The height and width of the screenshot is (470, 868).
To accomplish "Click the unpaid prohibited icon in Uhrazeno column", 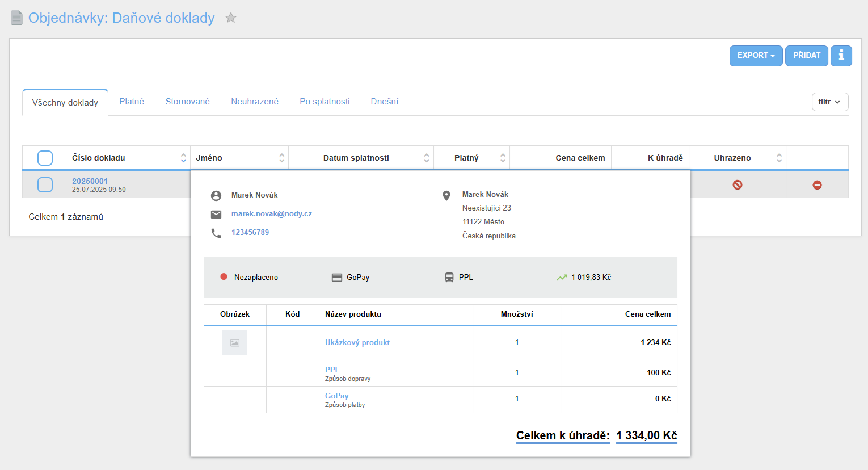I will (x=737, y=184).
